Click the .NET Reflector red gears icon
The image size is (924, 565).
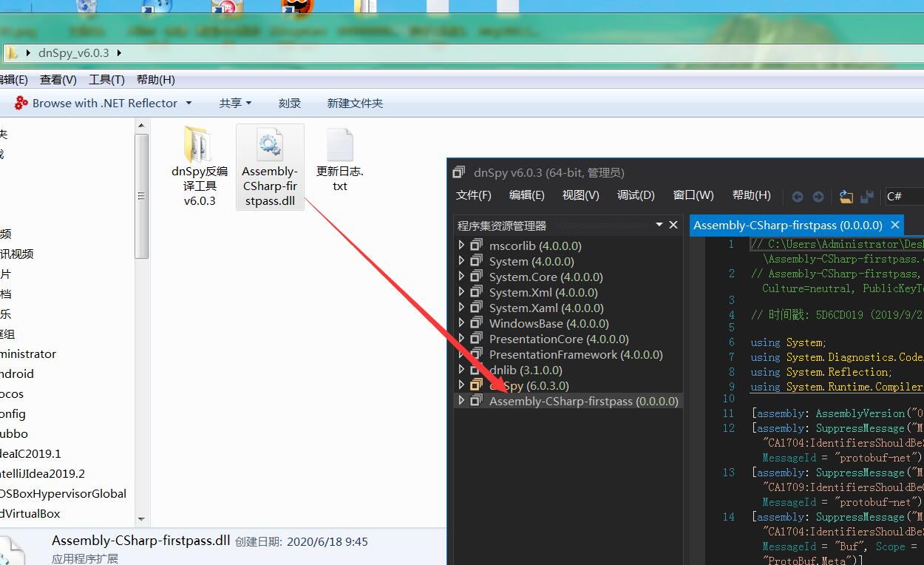click(21, 103)
